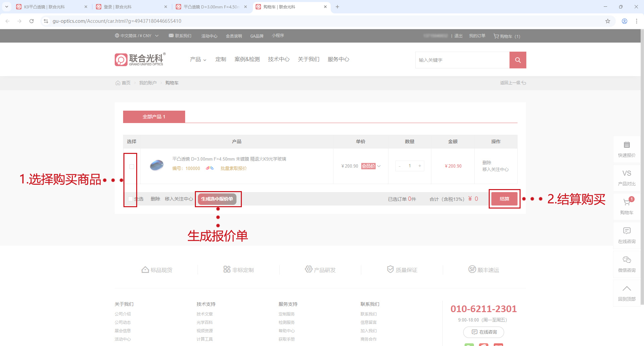
Task: Open the VS 产品对比 compare tool
Action: click(x=627, y=177)
